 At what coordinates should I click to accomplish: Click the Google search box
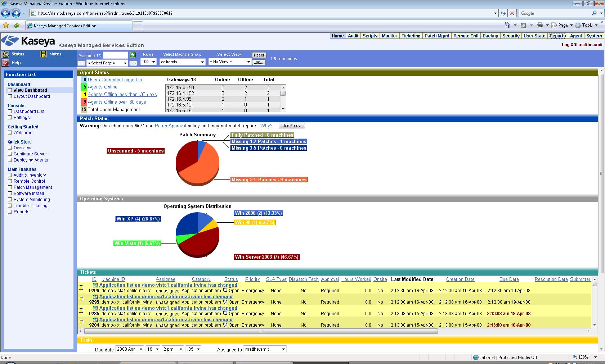[555, 13]
